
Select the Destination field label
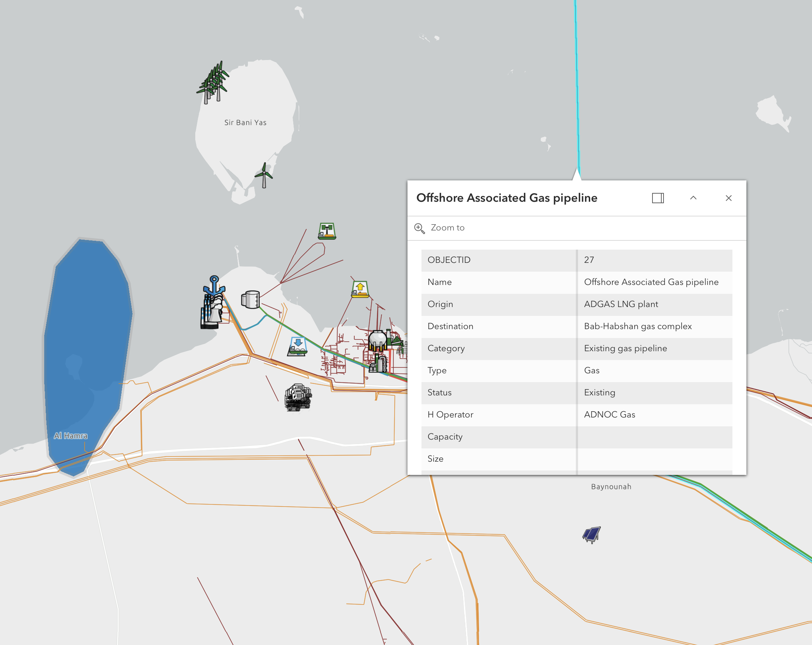coord(450,326)
